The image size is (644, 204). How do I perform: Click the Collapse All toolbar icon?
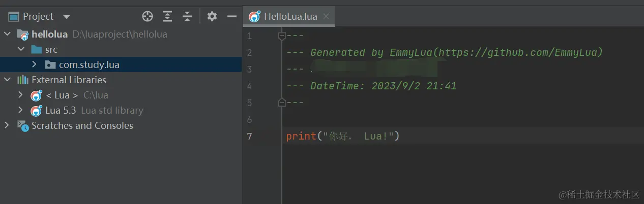(x=187, y=17)
